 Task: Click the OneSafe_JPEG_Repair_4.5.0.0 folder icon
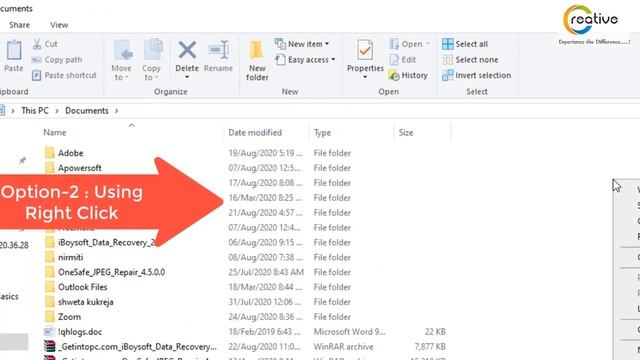tap(49, 272)
